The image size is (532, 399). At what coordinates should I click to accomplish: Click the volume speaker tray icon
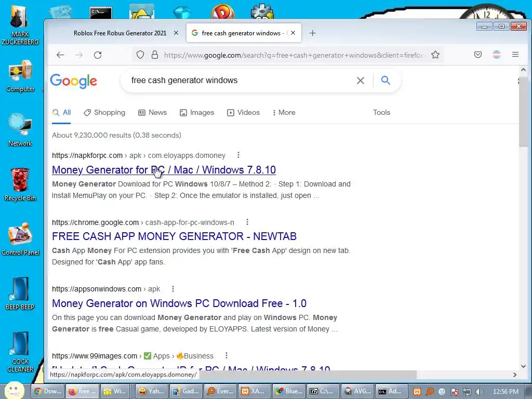(x=479, y=392)
